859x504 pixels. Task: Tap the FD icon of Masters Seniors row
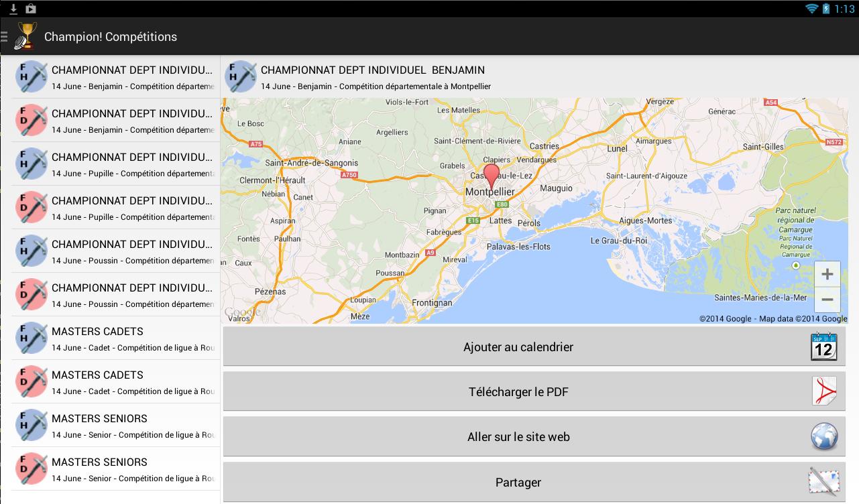click(x=32, y=468)
